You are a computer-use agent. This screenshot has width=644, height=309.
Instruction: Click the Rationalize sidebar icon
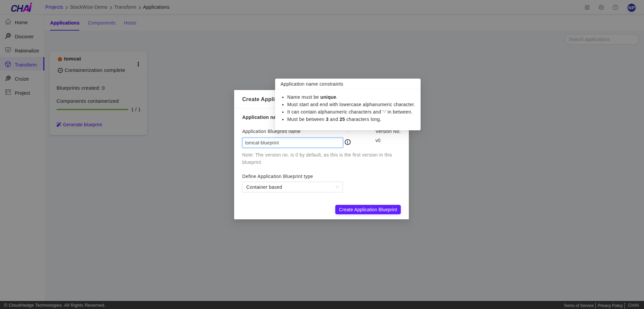click(x=8, y=50)
